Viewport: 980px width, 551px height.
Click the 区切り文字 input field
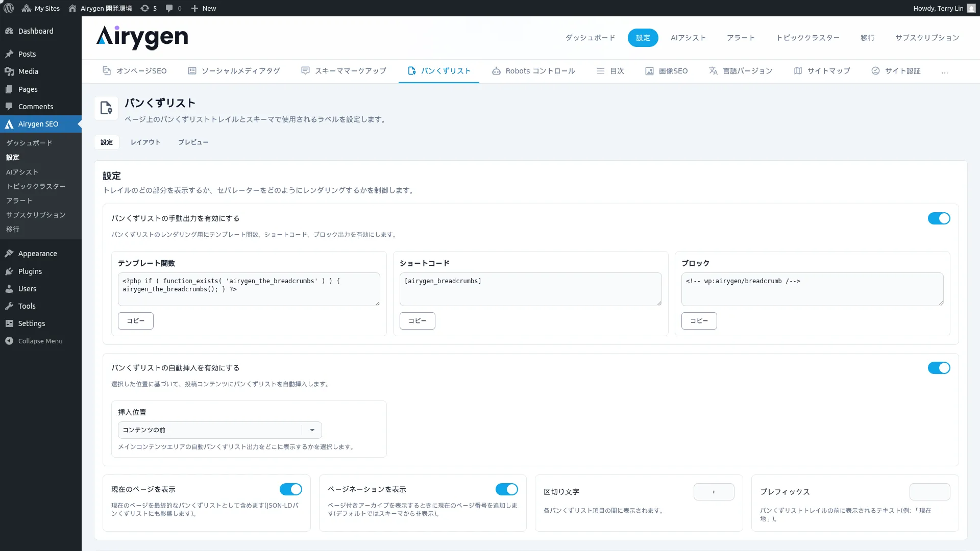714,492
